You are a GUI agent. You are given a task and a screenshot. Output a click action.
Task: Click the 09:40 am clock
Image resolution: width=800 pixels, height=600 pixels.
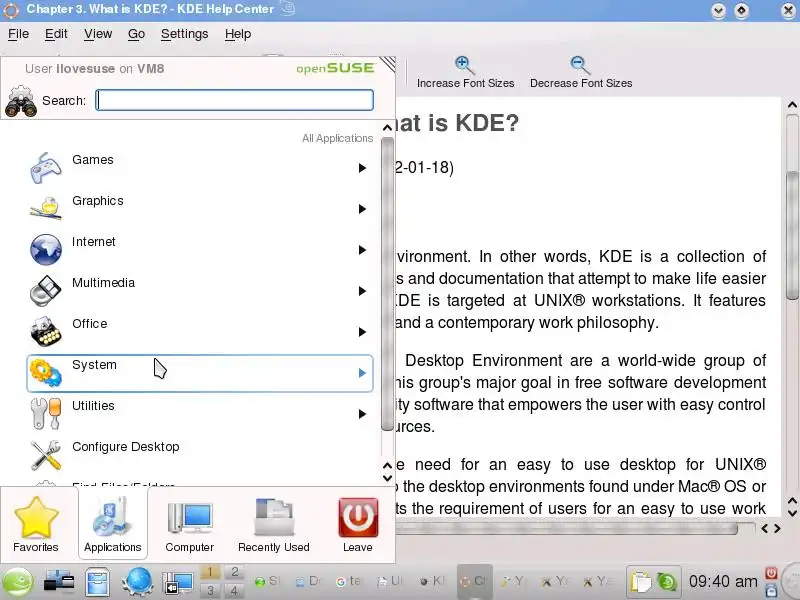pyautogui.click(x=723, y=581)
